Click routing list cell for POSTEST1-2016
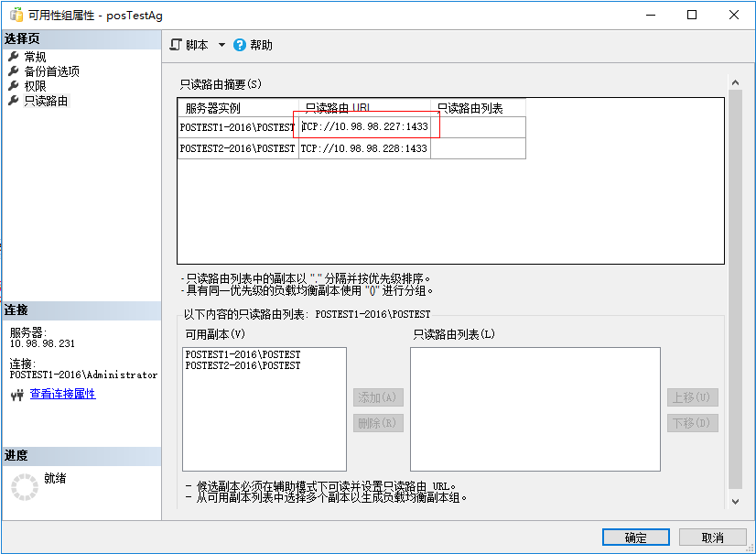This screenshot has width=756, height=554. tap(478, 127)
